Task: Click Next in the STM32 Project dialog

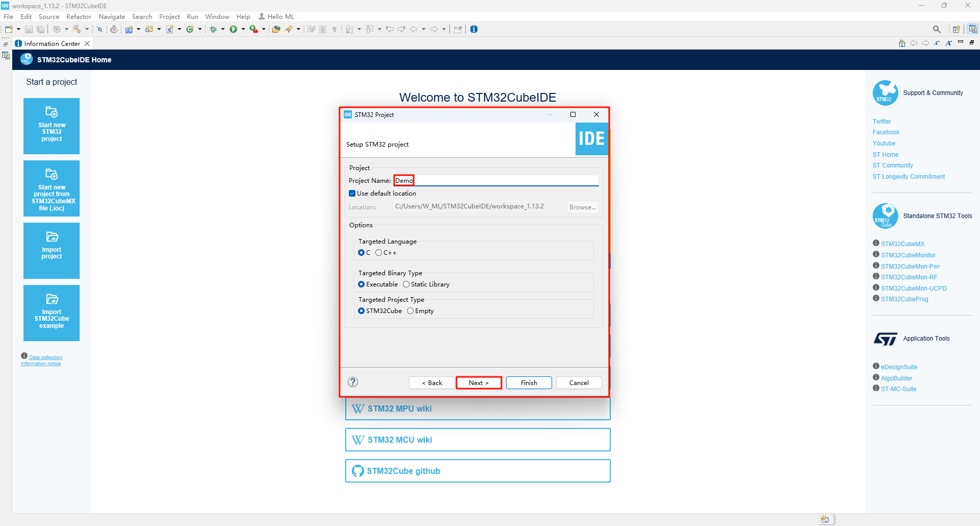Action: [479, 382]
